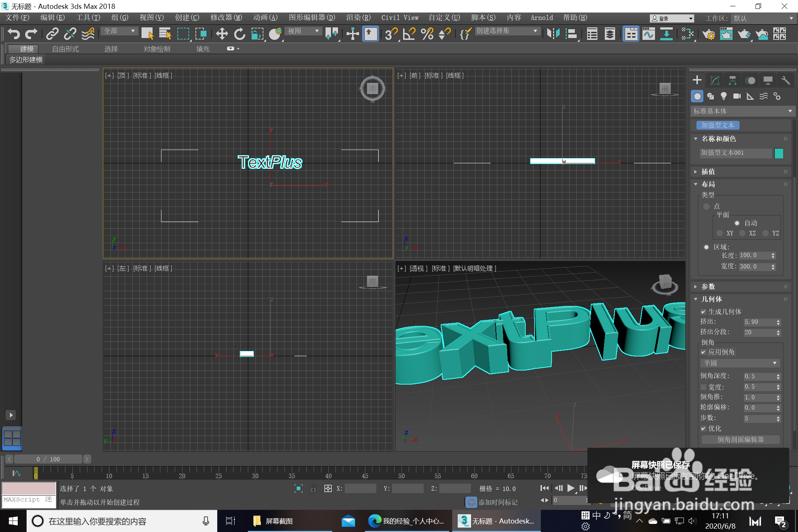Viewport: 798px width, 532px height.
Task: Click the 加强型文本 object button
Action: (717, 125)
